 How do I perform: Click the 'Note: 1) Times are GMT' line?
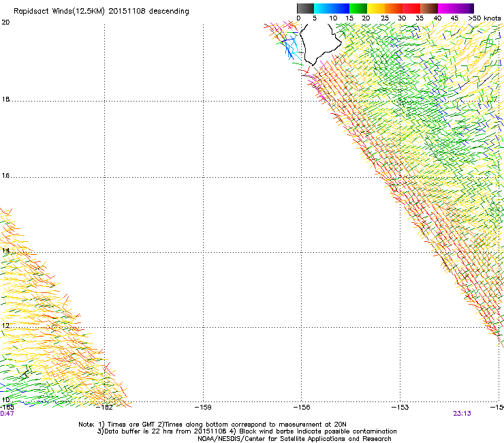[212, 425]
